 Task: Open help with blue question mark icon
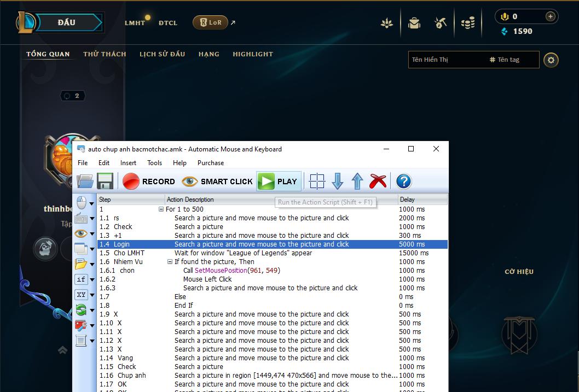click(x=403, y=182)
